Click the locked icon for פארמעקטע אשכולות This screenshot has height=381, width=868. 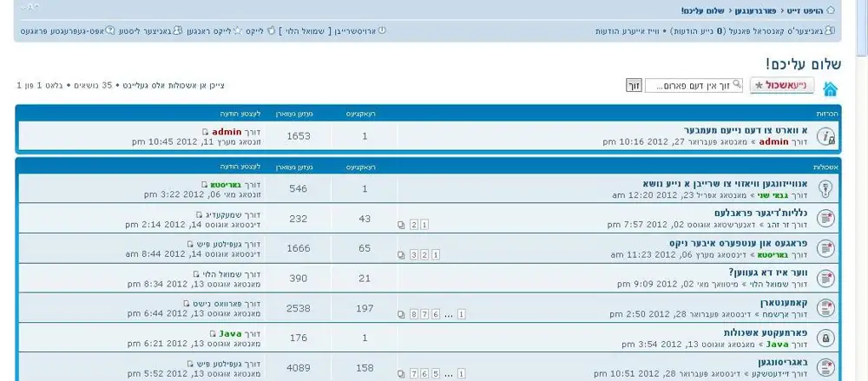tap(825, 338)
